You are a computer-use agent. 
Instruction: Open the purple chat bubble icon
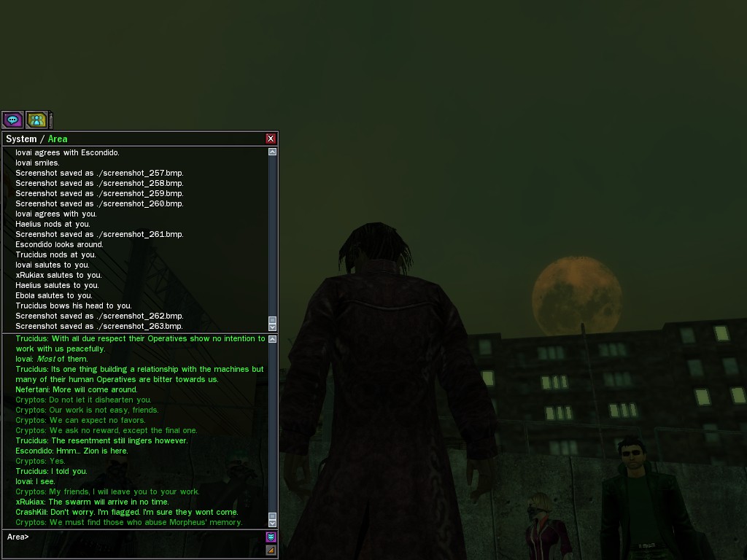(12, 120)
